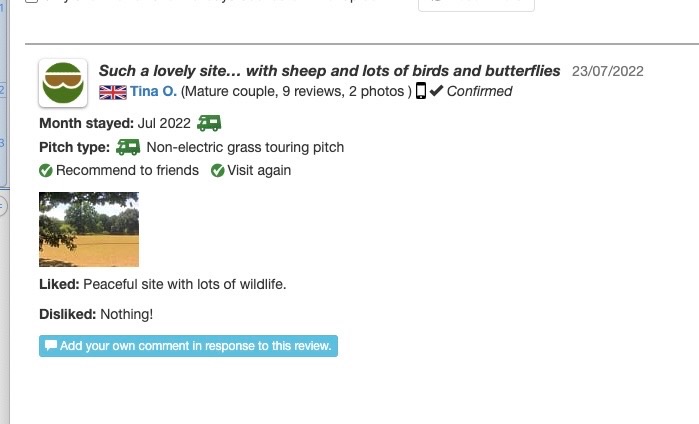Image resolution: width=699 pixels, height=424 pixels.
Task: Click the review title about sheep and butterflies
Action: [x=329, y=71]
